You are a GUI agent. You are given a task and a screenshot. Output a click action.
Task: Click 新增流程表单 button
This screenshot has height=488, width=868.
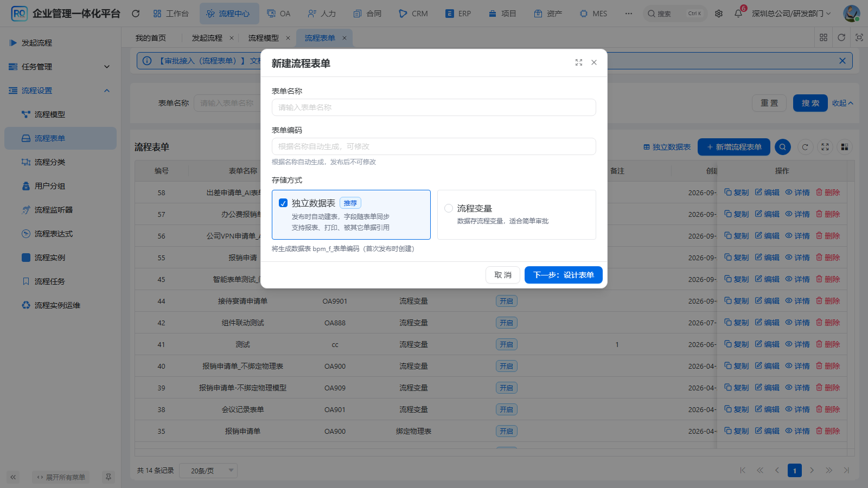[x=734, y=147]
